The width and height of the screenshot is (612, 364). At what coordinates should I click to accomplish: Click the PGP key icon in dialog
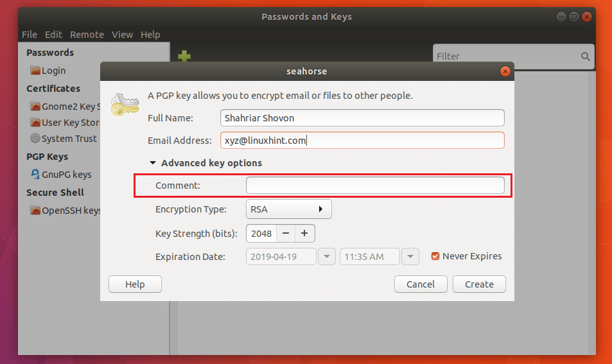point(125,105)
